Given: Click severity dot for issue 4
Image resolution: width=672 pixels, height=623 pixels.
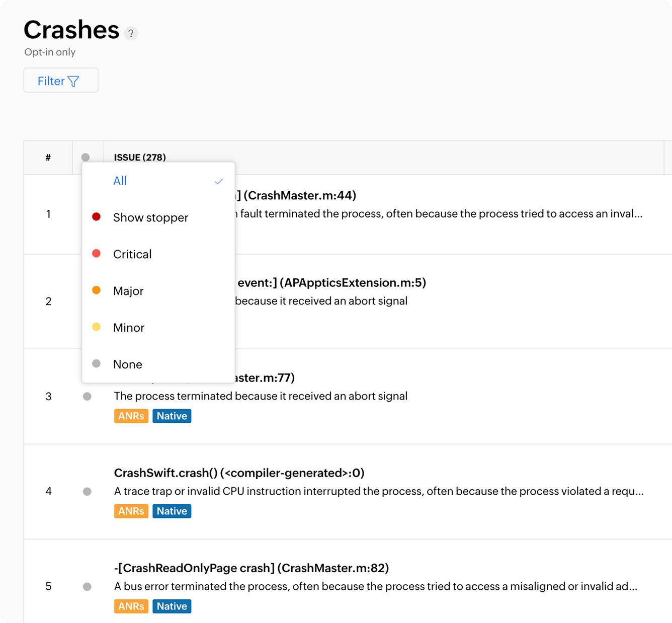Looking at the screenshot, I should pyautogui.click(x=87, y=491).
